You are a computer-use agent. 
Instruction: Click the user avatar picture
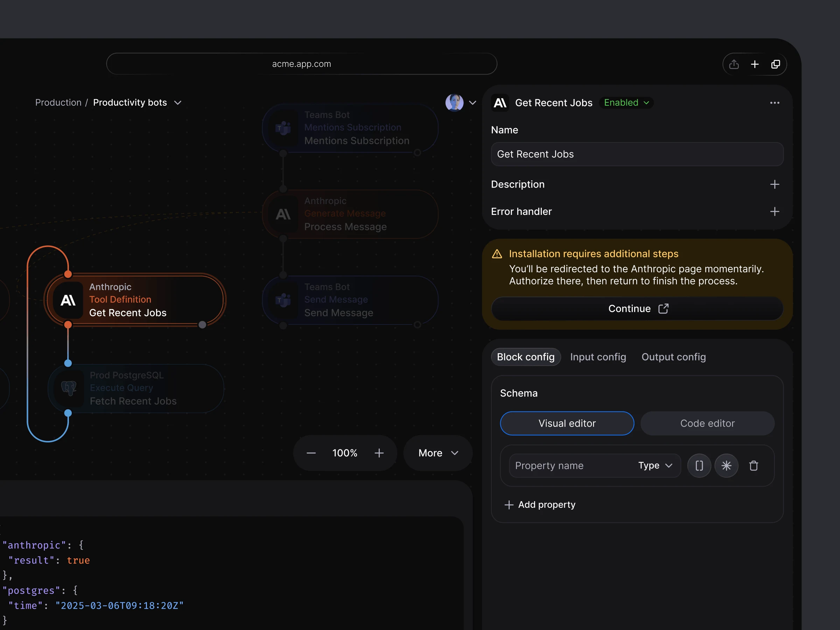pyautogui.click(x=454, y=103)
